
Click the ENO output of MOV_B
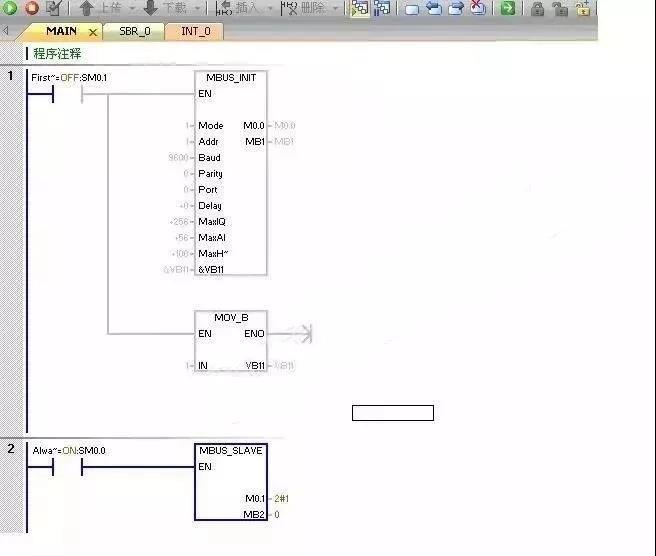pyautogui.click(x=254, y=333)
